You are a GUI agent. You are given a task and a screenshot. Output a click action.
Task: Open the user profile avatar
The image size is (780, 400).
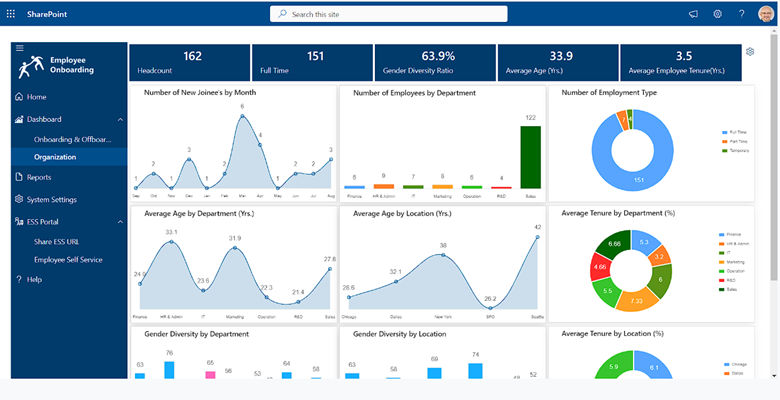[x=766, y=14]
